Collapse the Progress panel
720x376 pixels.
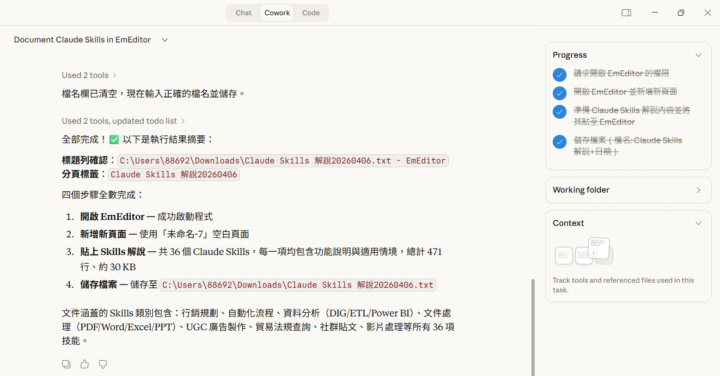point(698,55)
